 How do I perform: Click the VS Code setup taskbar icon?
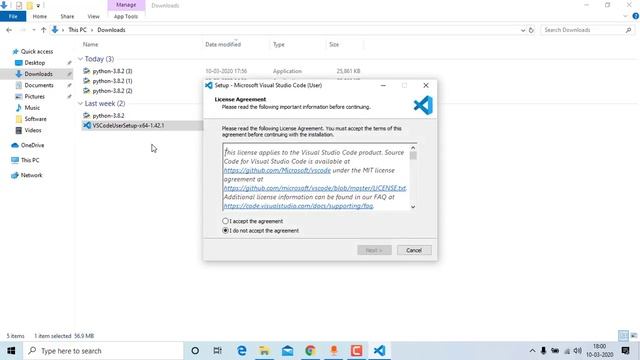(380, 351)
